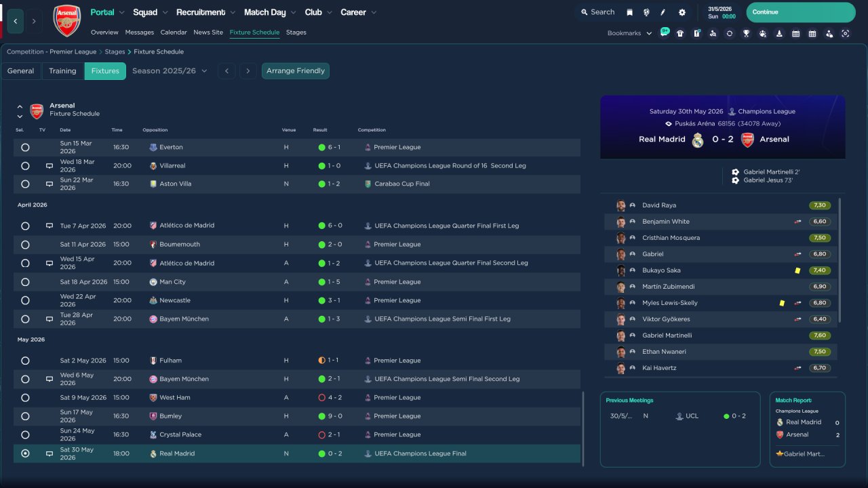Select the Newcastle fixture radio button
This screenshot has height=488, width=868.
click(25, 300)
